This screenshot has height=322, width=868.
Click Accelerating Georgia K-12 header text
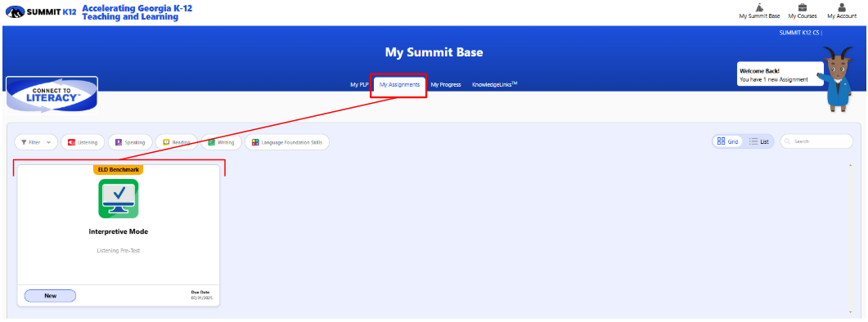[x=137, y=13]
